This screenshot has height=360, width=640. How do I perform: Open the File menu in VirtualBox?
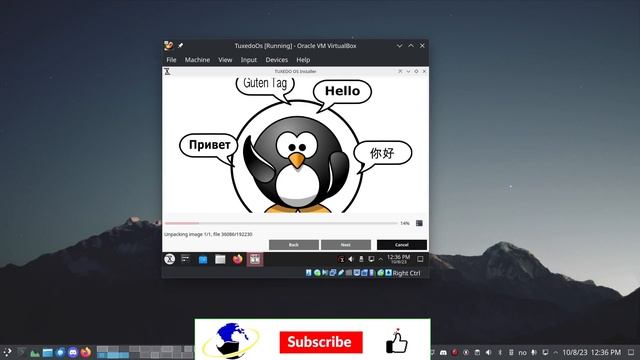pyautogui.click(x=171, y=60)
